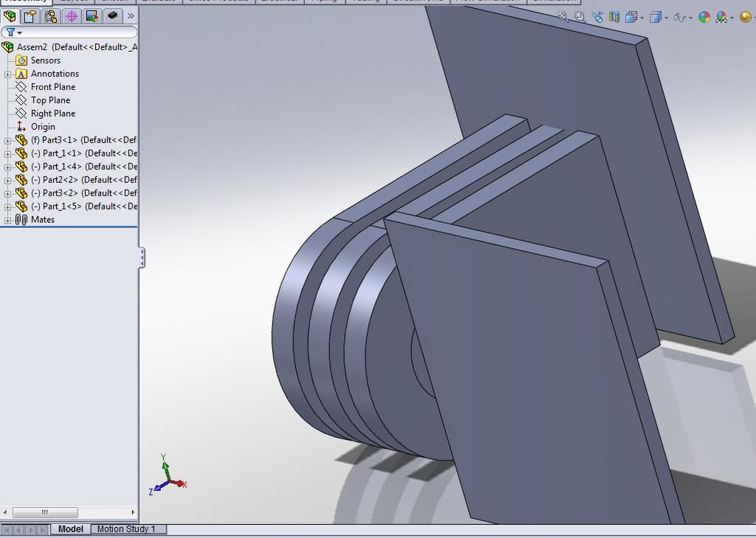Click the Sensors folder icon

[21, 61]
